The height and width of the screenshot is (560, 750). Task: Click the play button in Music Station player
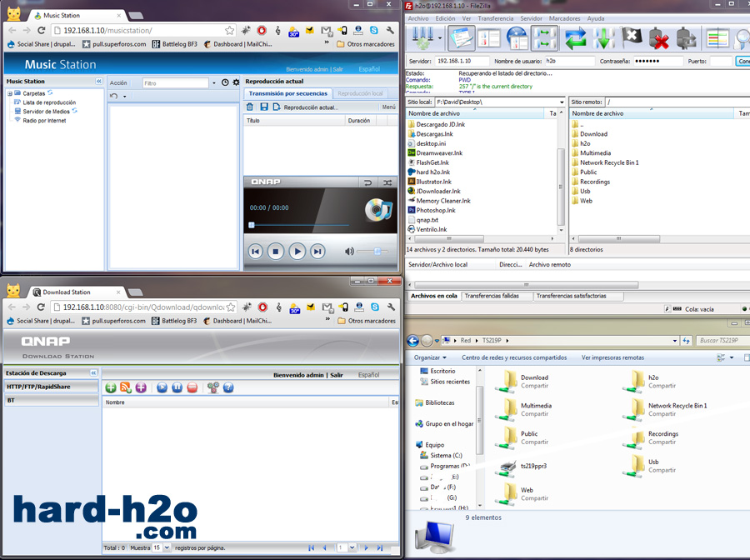[297, 252]
